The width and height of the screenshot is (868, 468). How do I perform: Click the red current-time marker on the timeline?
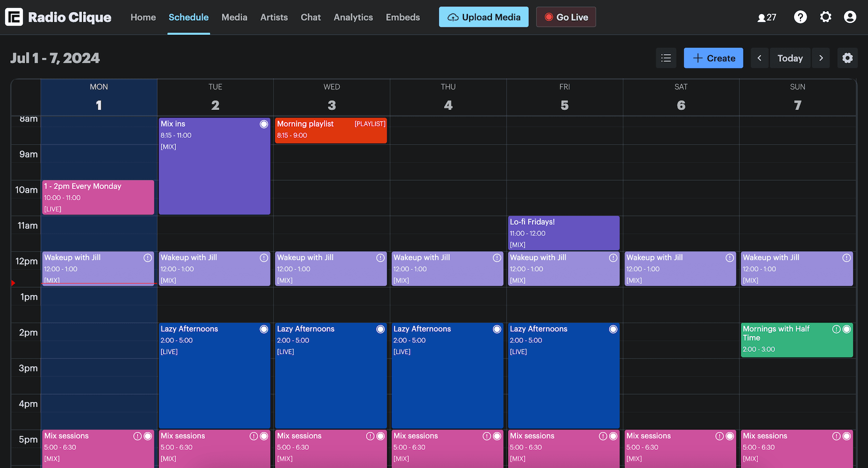pos(13,283)
